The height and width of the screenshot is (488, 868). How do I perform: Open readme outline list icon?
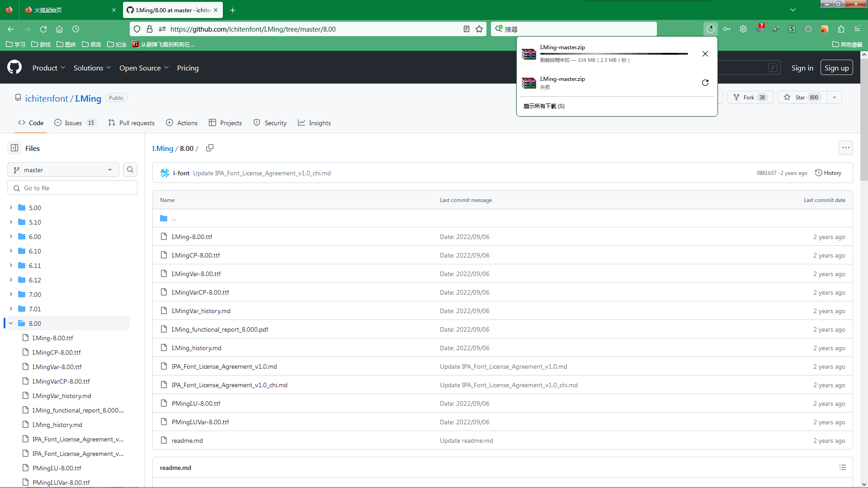[x=842, y=467]
